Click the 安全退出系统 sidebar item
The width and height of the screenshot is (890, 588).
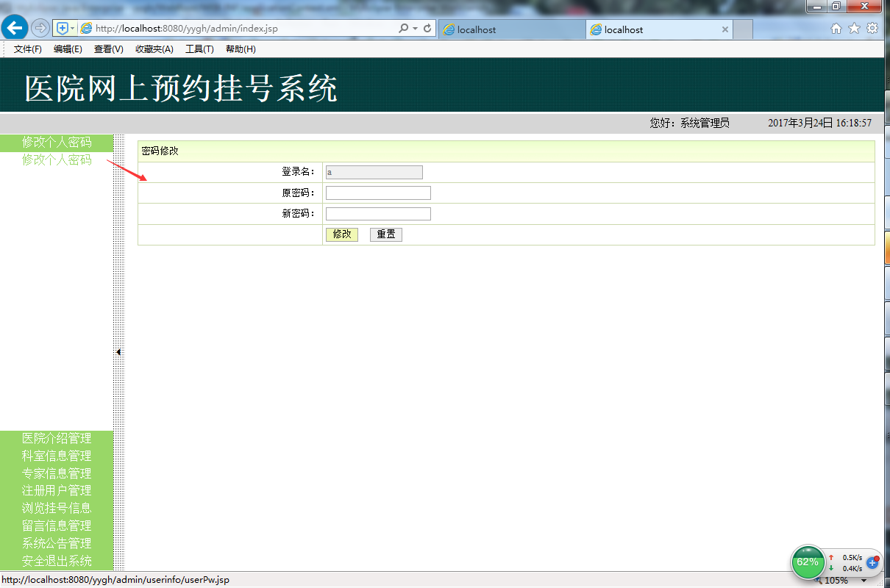pos(57,562)
